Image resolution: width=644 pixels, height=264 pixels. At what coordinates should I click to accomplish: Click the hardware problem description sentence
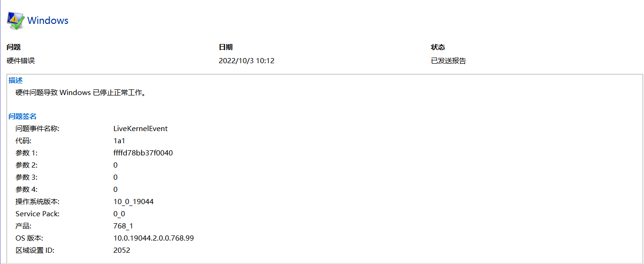click(x=81, y=93)
